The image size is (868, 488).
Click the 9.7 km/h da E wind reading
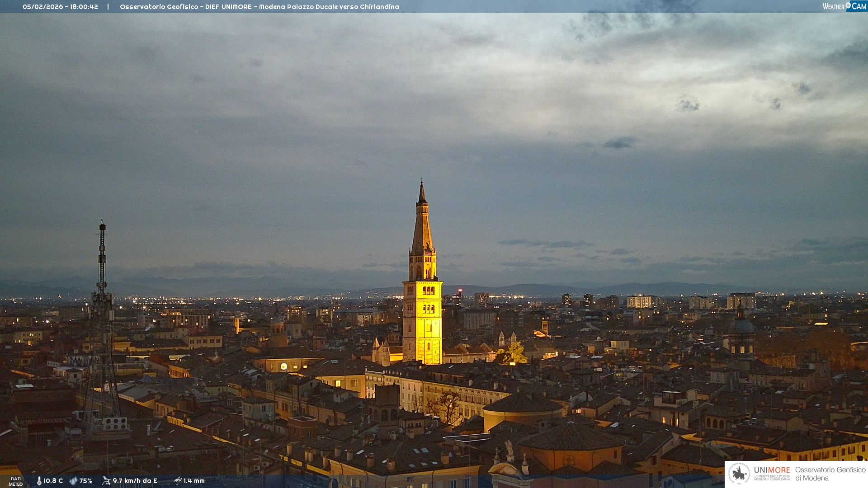[135, 481]
